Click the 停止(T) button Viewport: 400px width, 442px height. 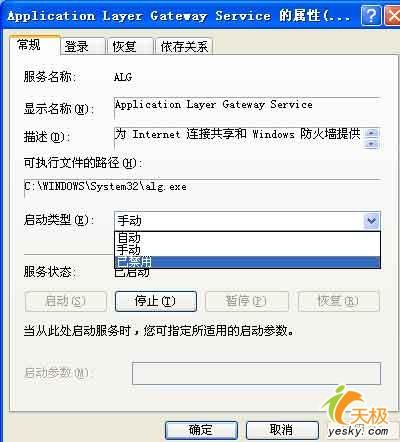coord(156,301)
